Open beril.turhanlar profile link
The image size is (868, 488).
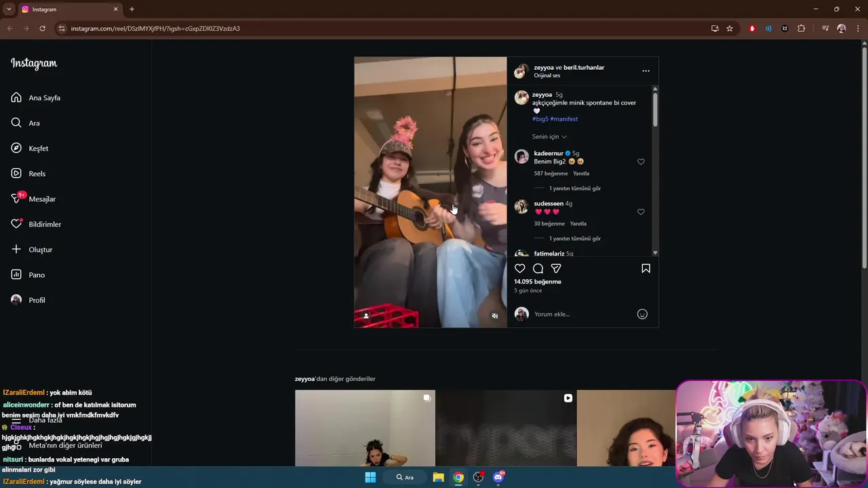(584, 68)
